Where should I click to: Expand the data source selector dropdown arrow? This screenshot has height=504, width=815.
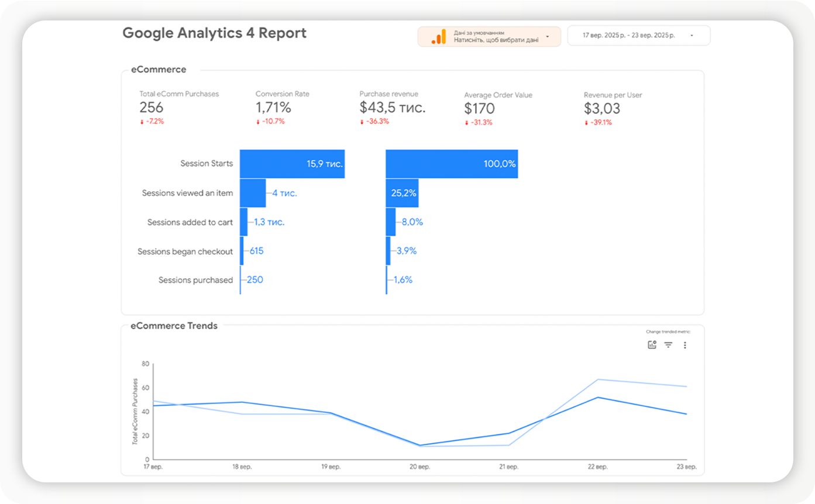coord(547,36)
